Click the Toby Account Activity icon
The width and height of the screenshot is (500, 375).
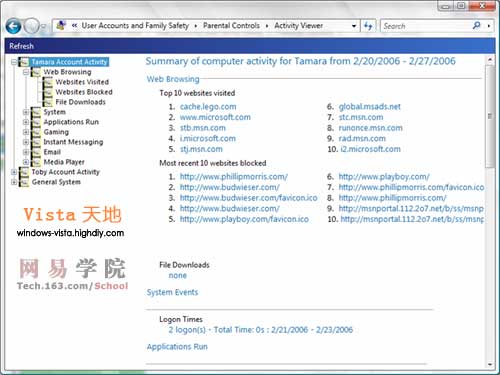click(x=24, y=172)
